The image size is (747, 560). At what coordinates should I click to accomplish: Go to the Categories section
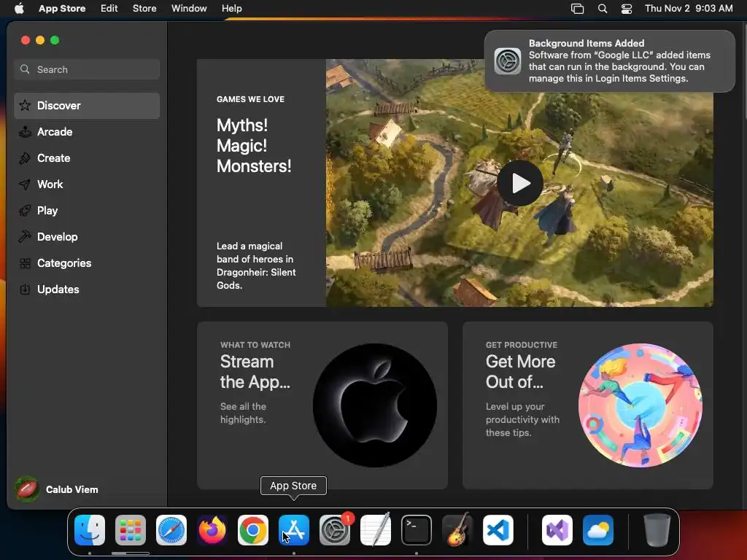tap(87, 262)
